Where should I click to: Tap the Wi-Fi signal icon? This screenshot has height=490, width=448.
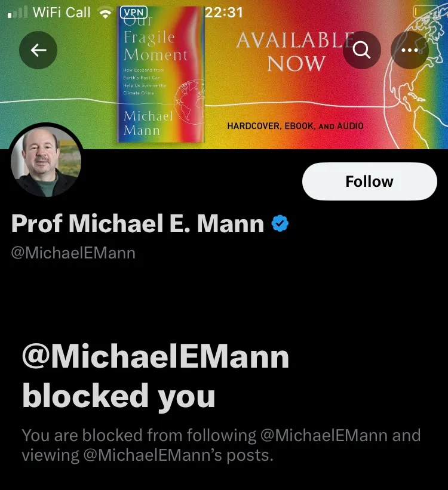(105, 13)
